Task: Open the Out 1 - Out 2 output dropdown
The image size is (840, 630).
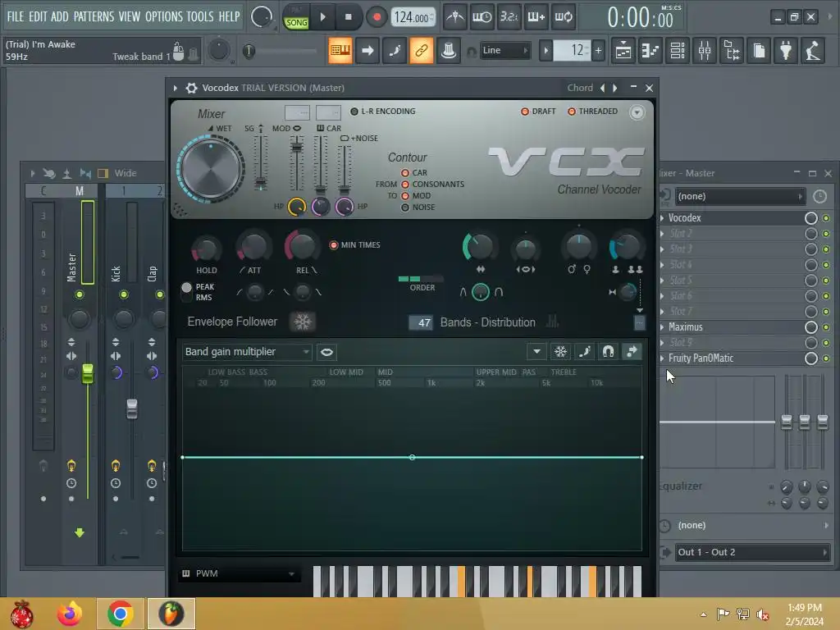Action: [752, 552]
